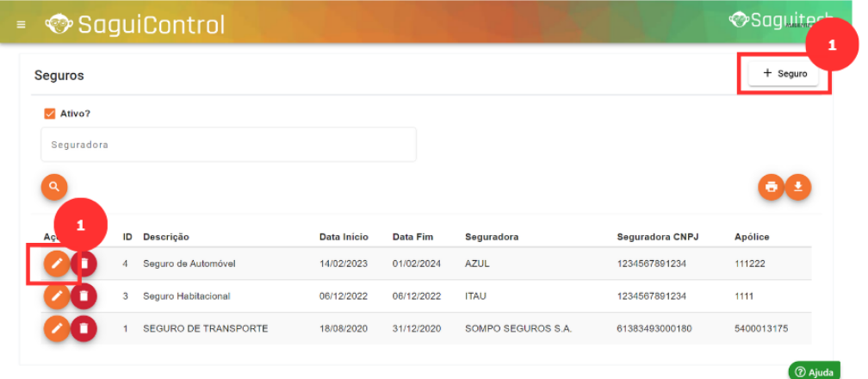Screen dimensions: 868x379
Task: Delete the Seguro de Automóvel row
Action: pyautogui.click(x=84, y=264)
